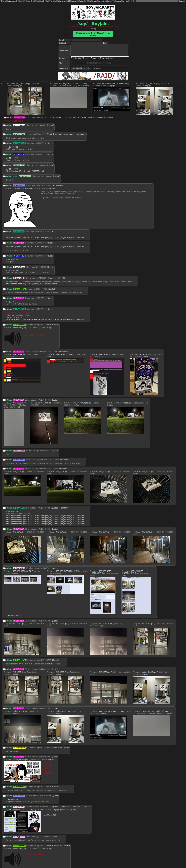Tick the checkbox on post No.17449728
Viewport: 186px width, 868px height.
[x=4, y=165]
